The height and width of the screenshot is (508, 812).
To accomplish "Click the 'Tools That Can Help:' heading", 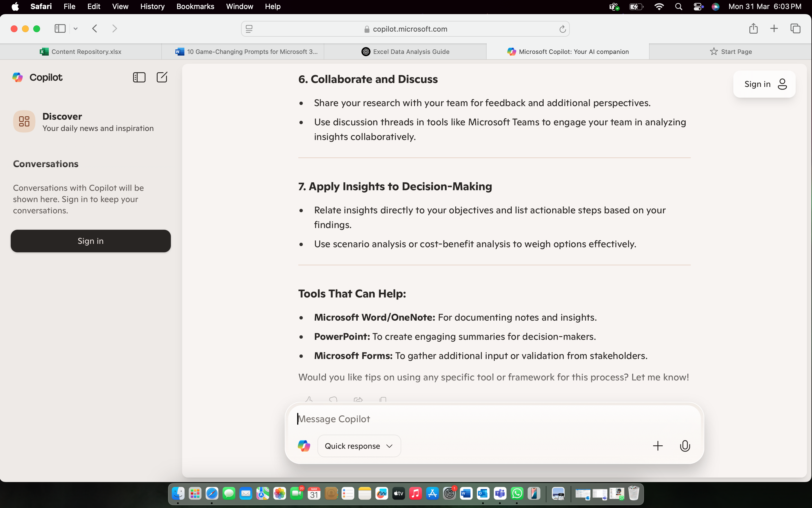I will tap(352, 293).
